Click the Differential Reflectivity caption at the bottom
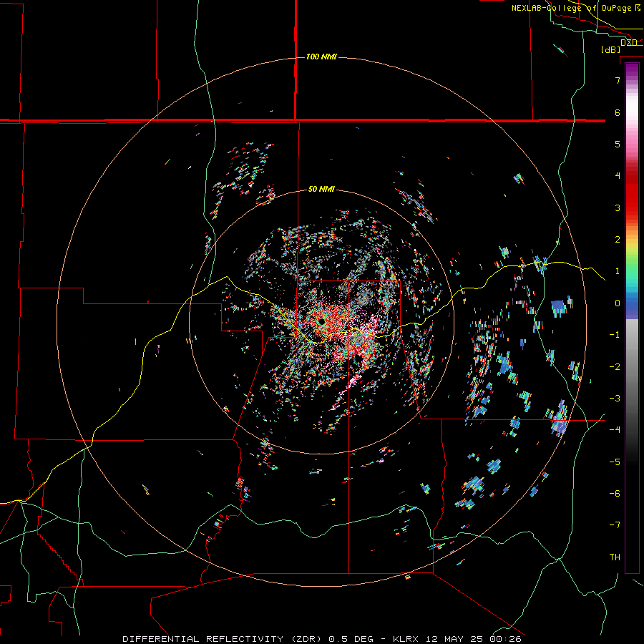Screen dimensions: 644x644 click(x=322, y=639)
